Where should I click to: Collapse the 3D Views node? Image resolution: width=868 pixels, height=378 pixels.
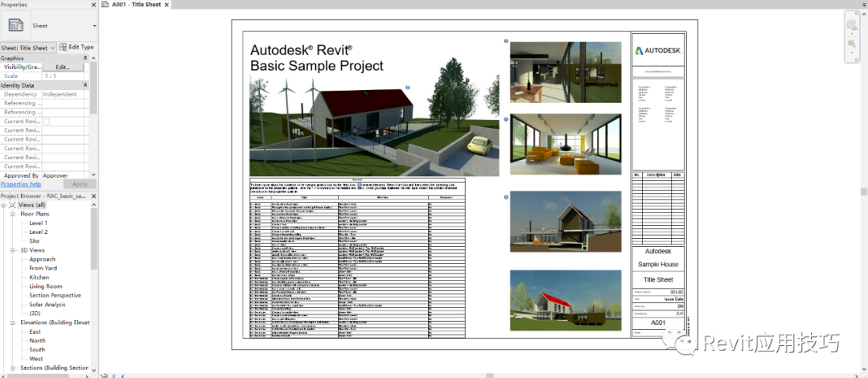click(x=13, y=250)
